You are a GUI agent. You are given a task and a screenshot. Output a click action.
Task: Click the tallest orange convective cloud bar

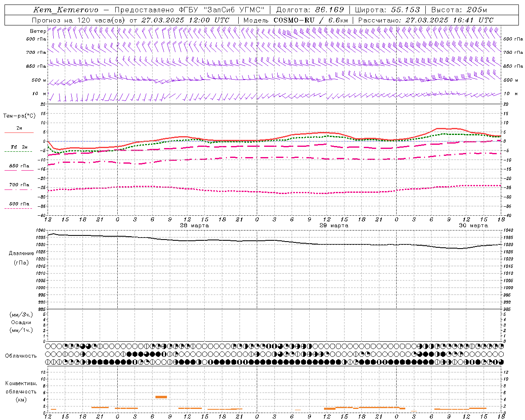click(161, 397)
